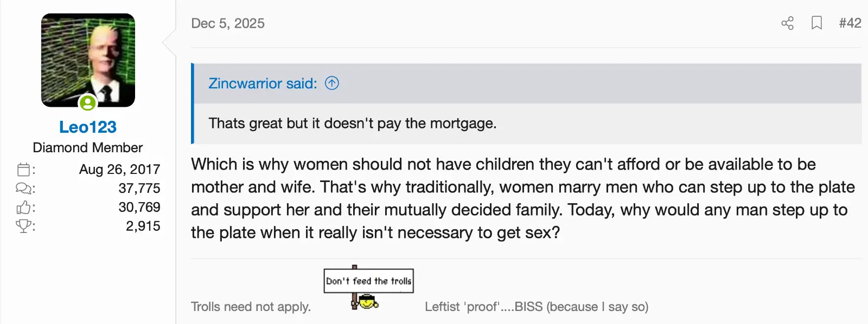Open the Leo123 profile link
The height and width of the screenshot is (324, 868).
point(88,127)
